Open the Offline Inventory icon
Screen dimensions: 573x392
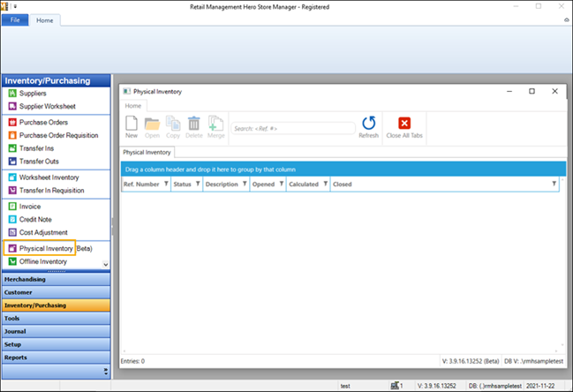[12, 261]
